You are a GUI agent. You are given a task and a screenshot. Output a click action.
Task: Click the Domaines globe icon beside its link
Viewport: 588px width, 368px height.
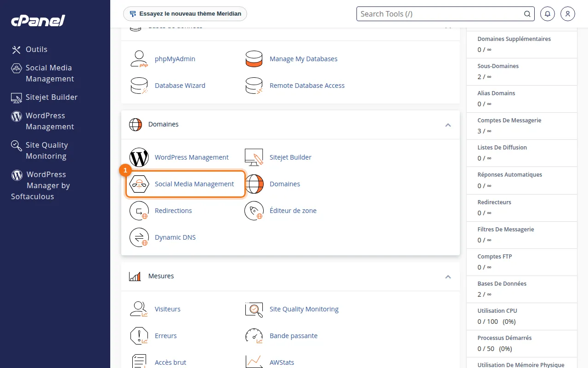click(x=254, y=184)
